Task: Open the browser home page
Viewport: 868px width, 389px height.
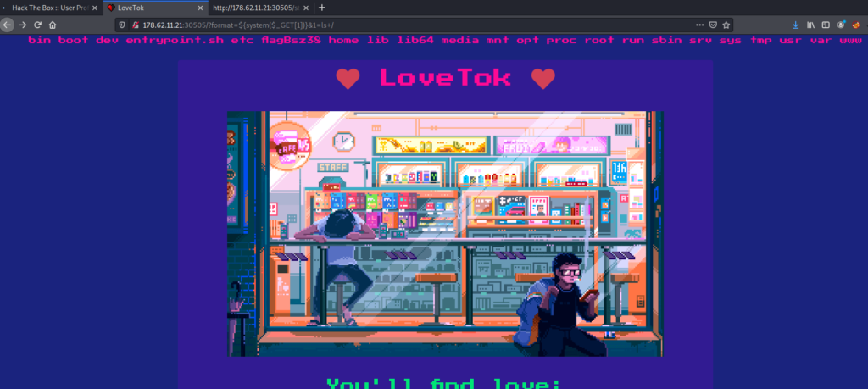Action: click(53, 25)
